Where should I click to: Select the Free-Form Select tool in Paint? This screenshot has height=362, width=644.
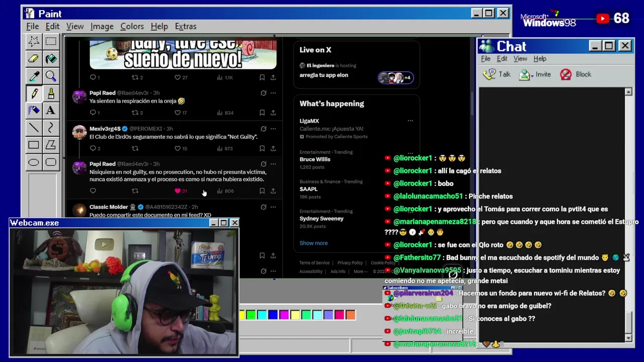(34, 41)
